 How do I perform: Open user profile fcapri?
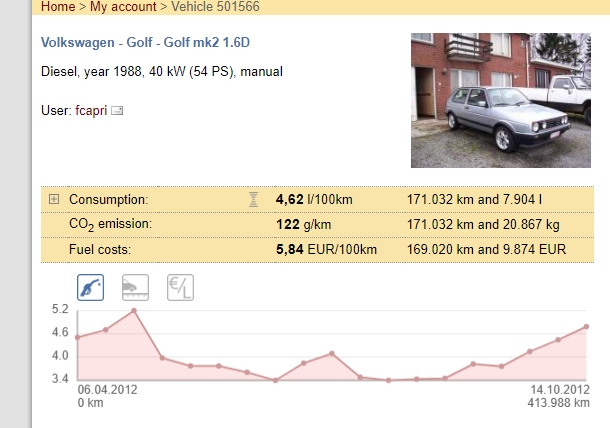[x=91, y=111]
